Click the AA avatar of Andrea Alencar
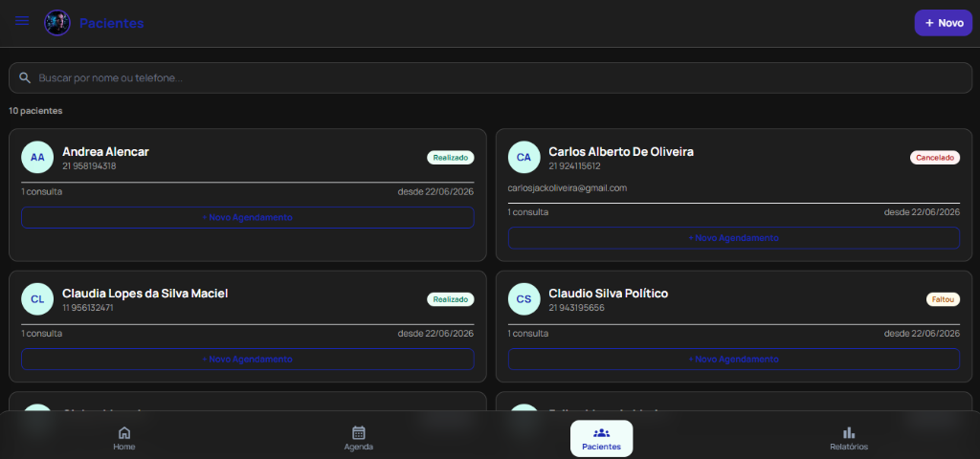Screen dimensions: 980x459 click(x=37, y=157)
